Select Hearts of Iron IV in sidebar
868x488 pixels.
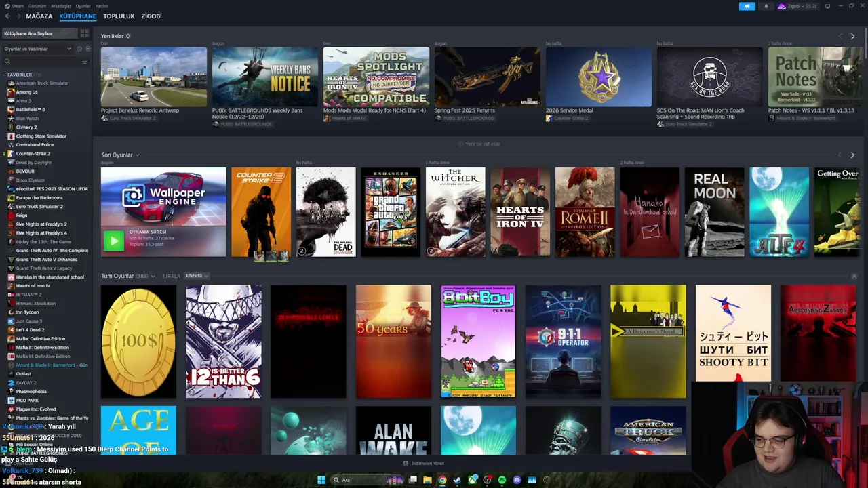click(x=33, y=285)
